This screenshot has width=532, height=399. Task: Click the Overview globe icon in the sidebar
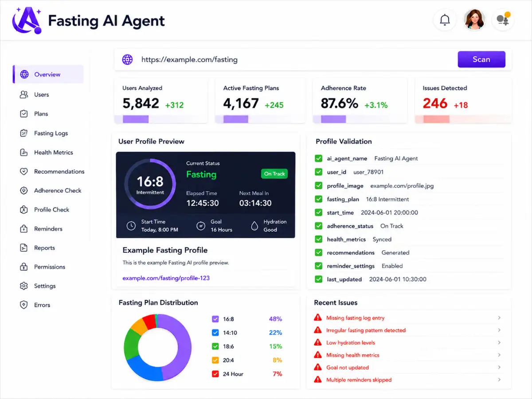pyautogui.click(x=24, y=74)
